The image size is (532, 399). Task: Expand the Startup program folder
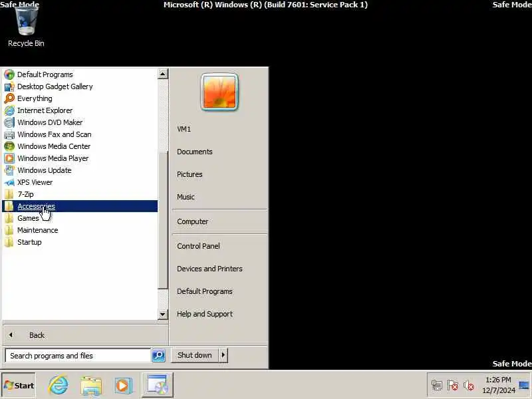80,242
